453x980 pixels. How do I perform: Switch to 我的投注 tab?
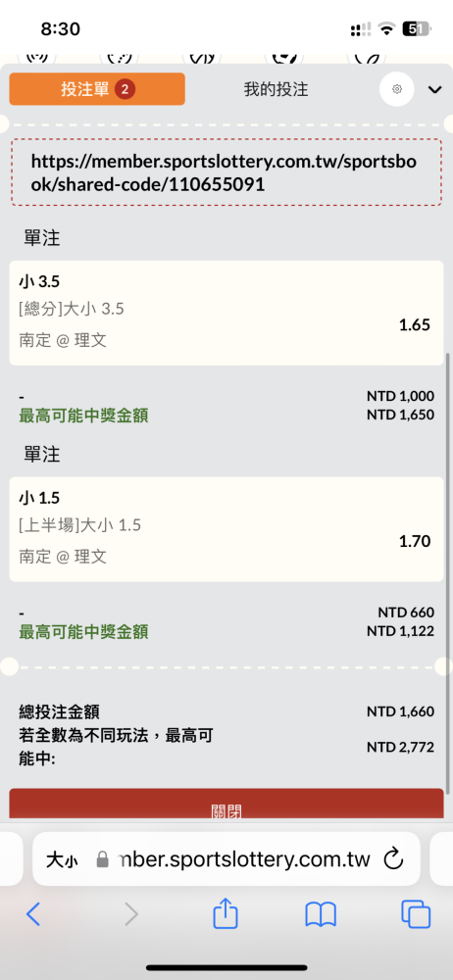pyautogui.click(x=276, y=89)
